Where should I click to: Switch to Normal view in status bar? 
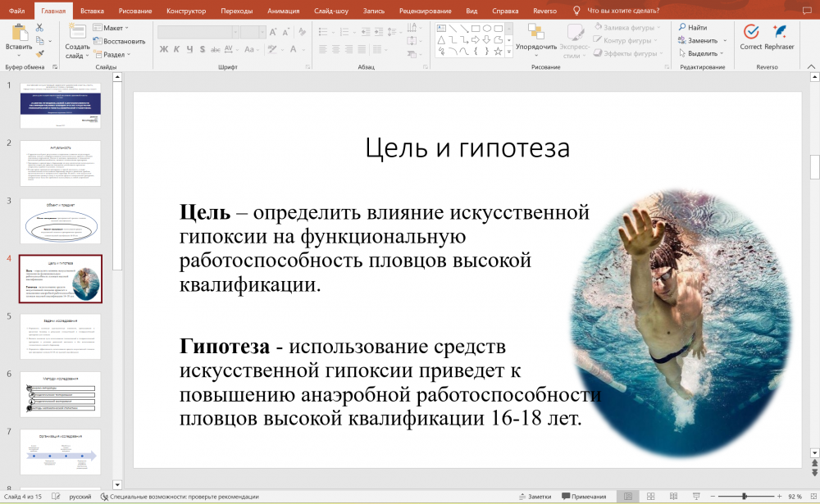(628, 497)
